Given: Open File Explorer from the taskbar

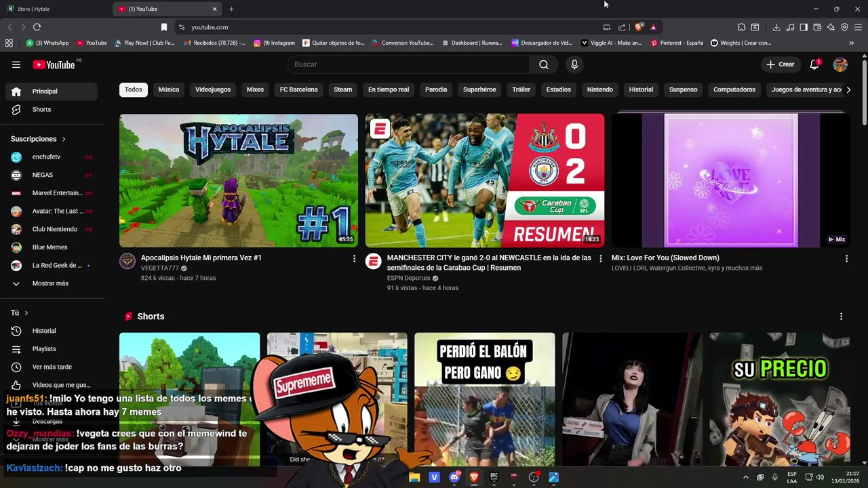Looking at the screenshot, I should pyautogui.click(x=414, y=477).
